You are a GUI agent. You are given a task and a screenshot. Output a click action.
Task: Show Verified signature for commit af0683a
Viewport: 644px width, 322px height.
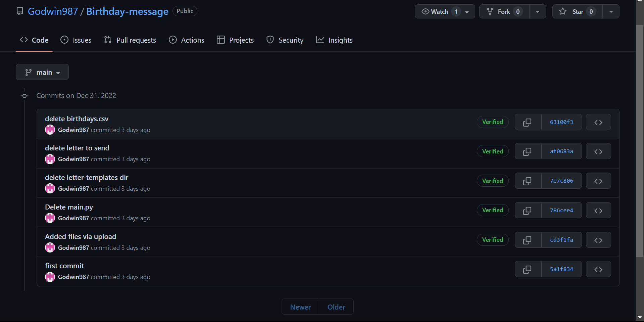tap(493, 151)
